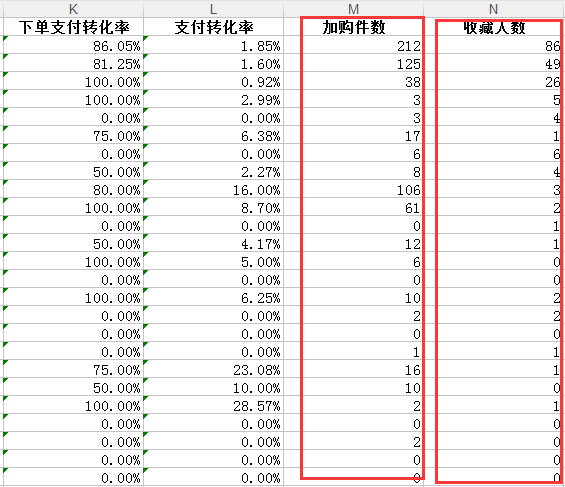Select cell showing 16.00%
The height and width of the screenshot is (487, 565).
click(214, 189)
